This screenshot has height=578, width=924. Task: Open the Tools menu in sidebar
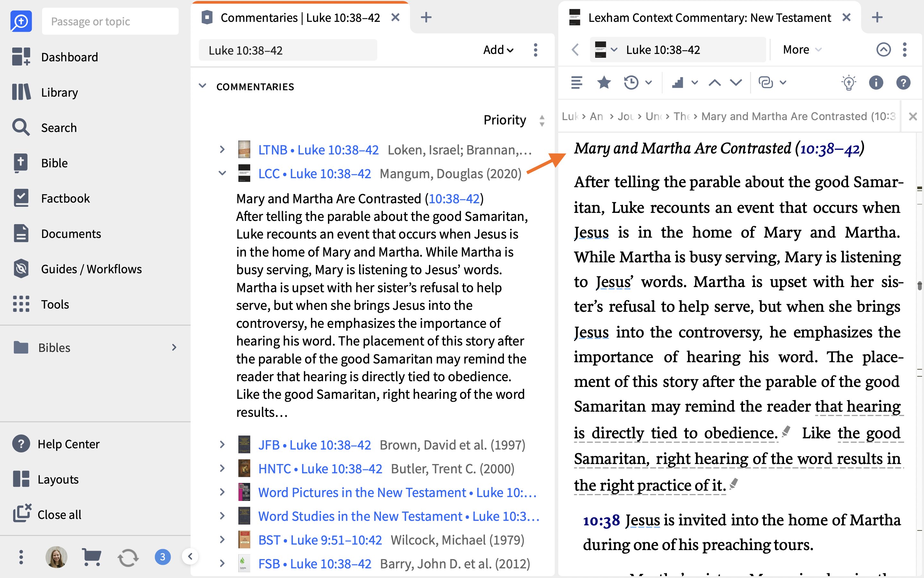(x=40, y=304)
